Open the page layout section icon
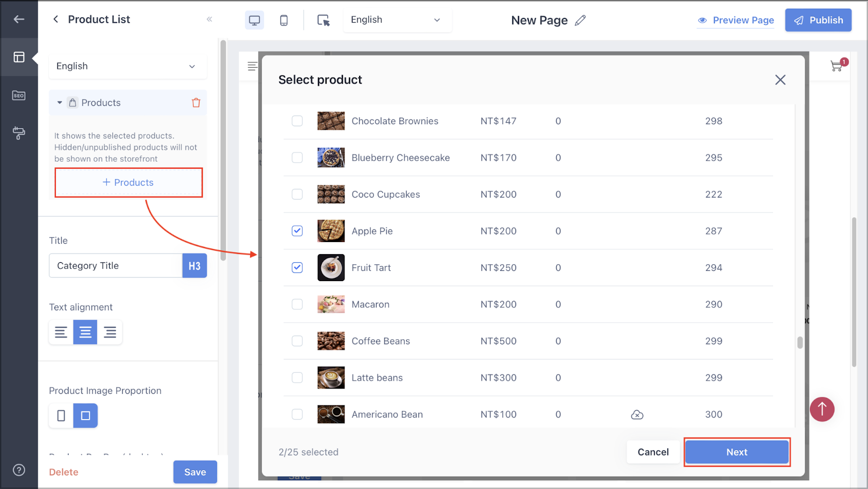Viewport: 868px width, 489px height. click(x=19, y=57)
